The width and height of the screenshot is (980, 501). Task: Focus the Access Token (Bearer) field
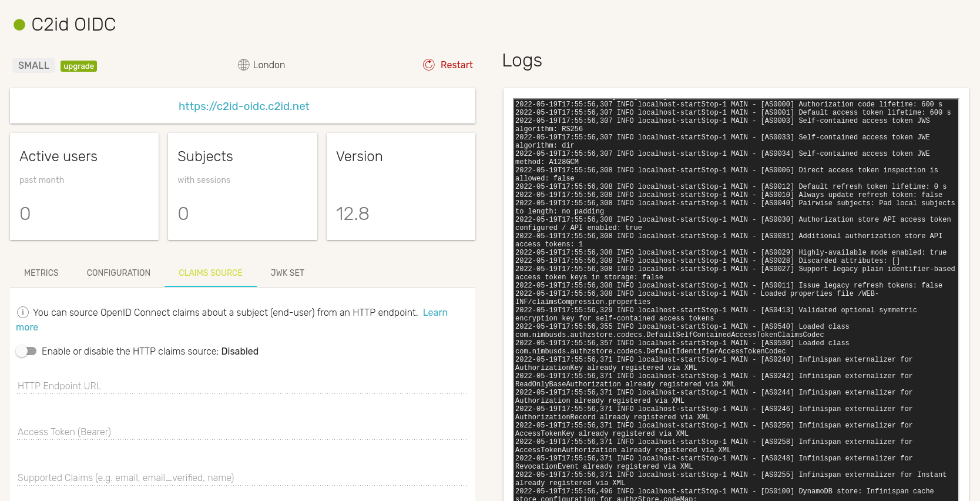click(242, 432)
